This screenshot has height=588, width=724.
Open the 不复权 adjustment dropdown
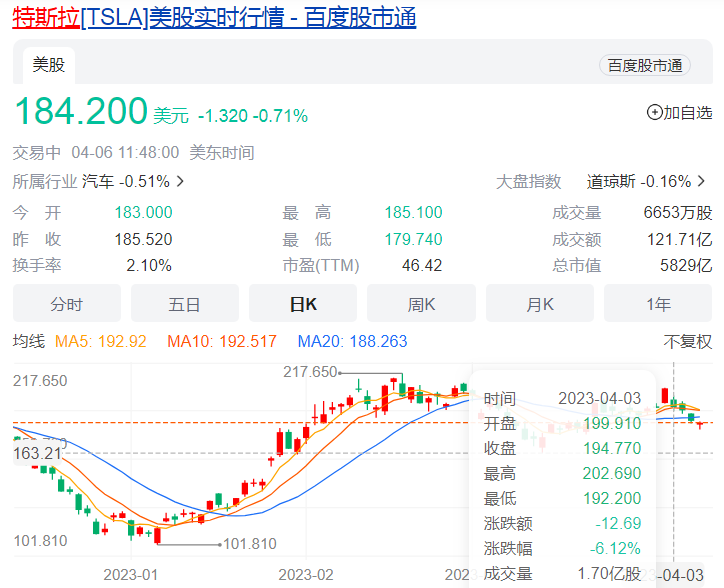(x=688, y=342)
